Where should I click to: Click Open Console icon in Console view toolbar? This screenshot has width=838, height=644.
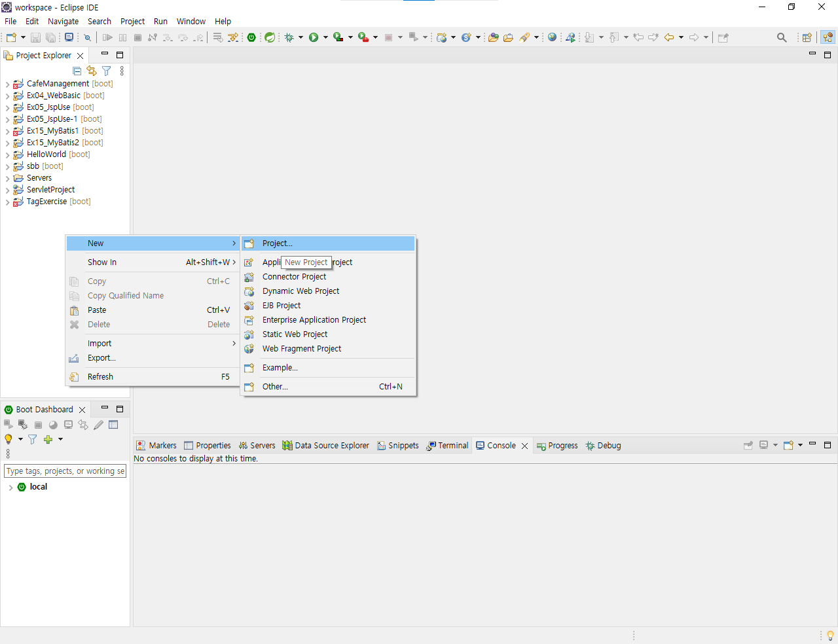(x=788, y=445)
